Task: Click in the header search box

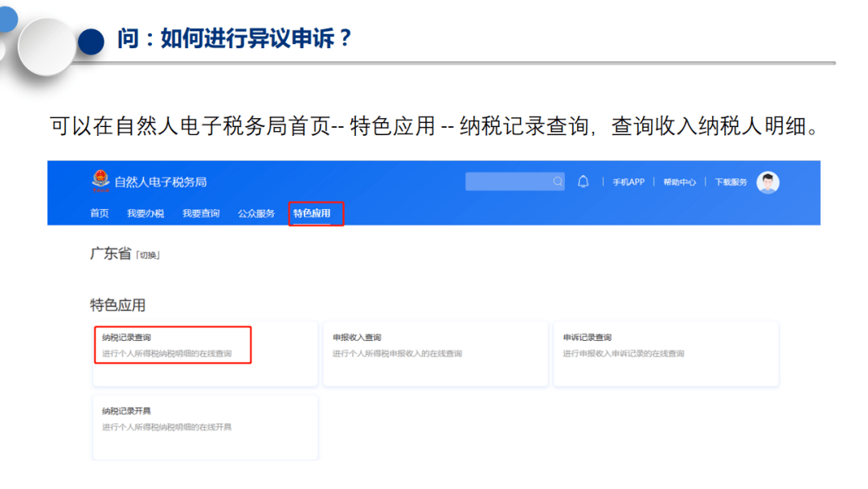Action: [x=515, y=182]
